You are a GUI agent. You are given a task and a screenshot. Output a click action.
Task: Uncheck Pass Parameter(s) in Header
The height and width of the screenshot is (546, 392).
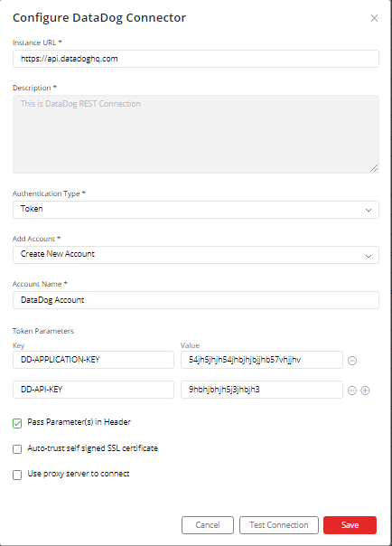coord(17,423)
